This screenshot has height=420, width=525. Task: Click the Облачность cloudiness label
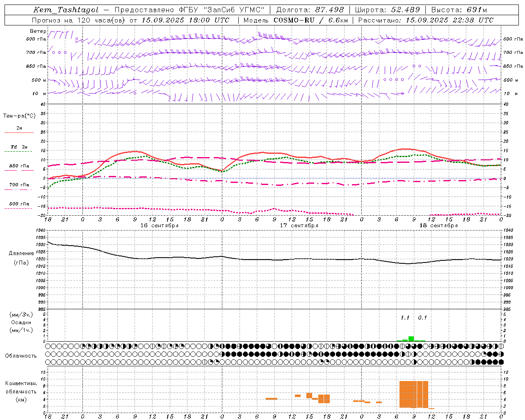pyautogui.click(x=21, y=356)
